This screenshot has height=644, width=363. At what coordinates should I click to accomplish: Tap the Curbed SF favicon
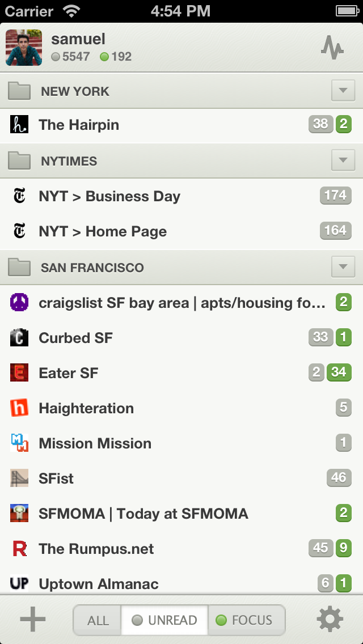(19, 338)
